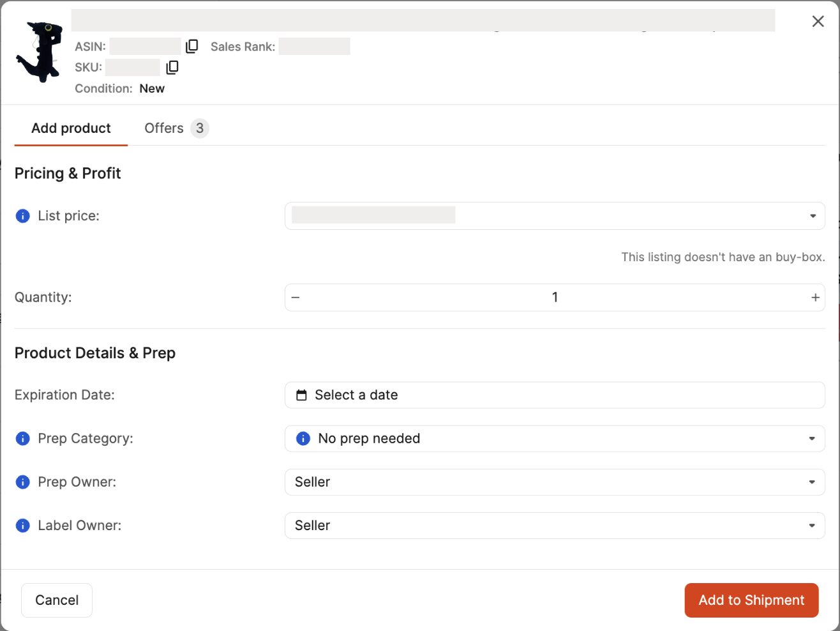Image resolution: width=840 pixels, height=631 pixels.
Task: Click the info icon inside No prep needed field
Action: pos(303,439)
